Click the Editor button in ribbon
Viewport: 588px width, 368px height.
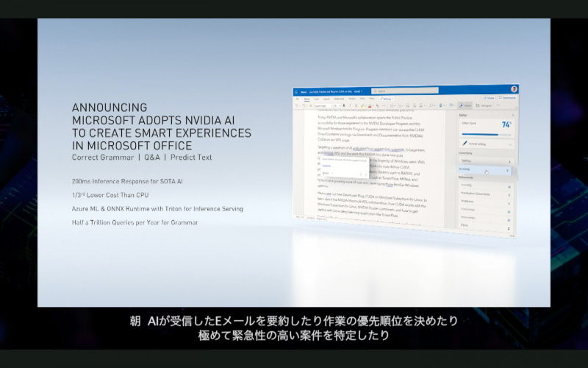point(465,105)
